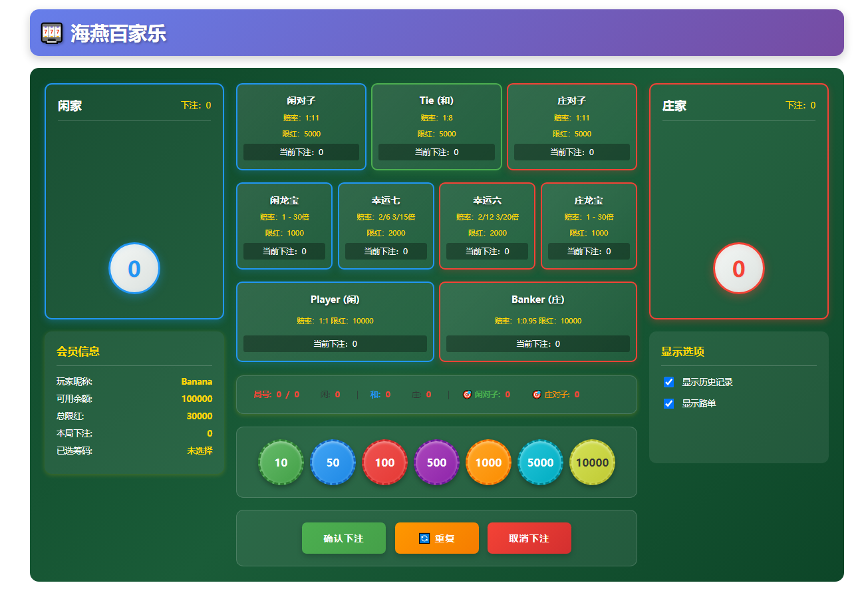Select the orange 1000 chip
This screenshot has width=868, height=589.
coord(488,462)
